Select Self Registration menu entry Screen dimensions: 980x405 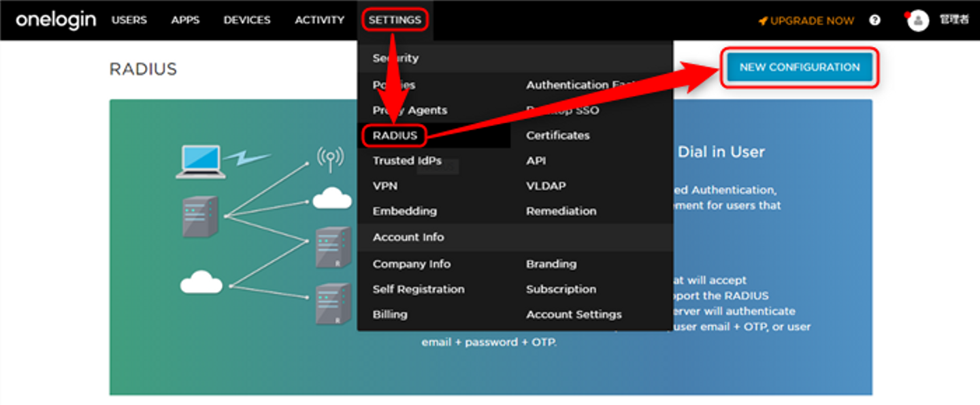[419, 289]
